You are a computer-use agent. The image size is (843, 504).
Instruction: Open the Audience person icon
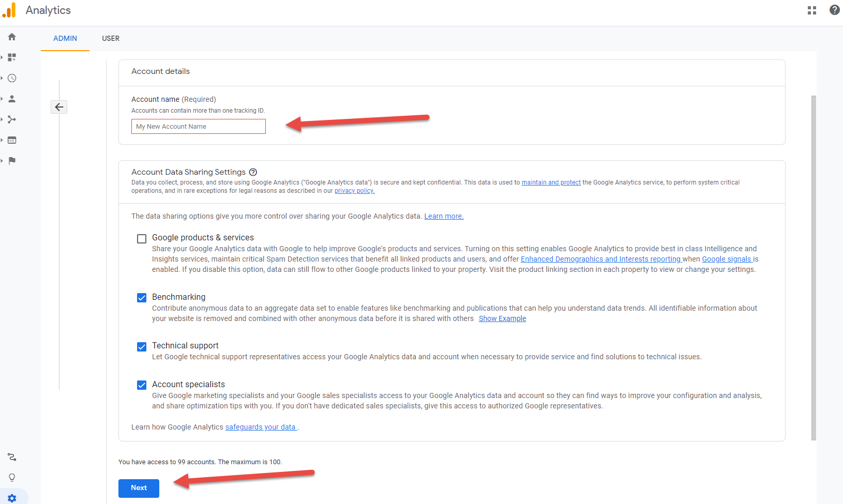(12, 99)
